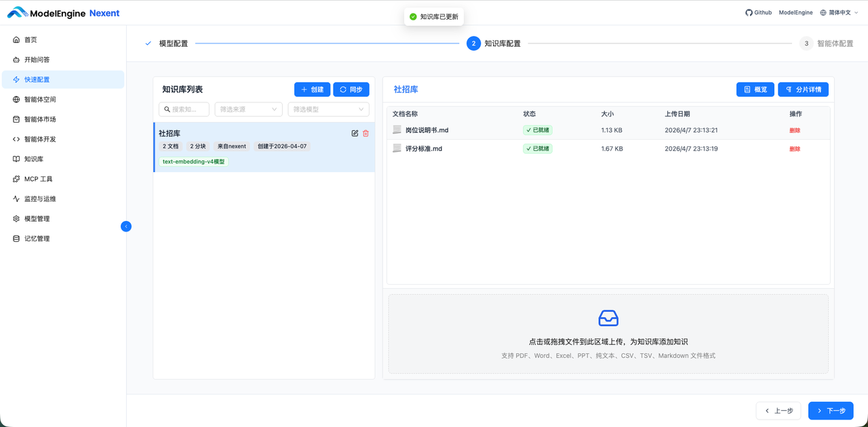Open the 筛选来源 filter dropdown
The image size is (868, 427).
point(248,108)
